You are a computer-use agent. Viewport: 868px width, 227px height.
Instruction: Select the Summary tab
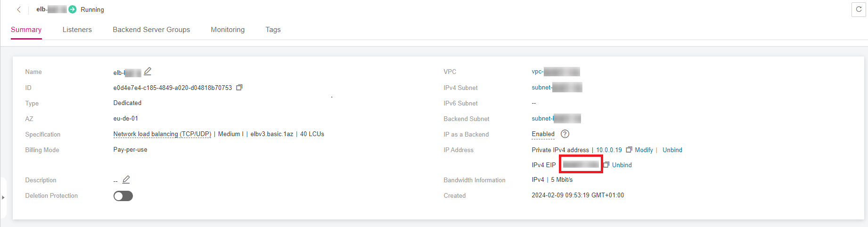click(26, 30)
